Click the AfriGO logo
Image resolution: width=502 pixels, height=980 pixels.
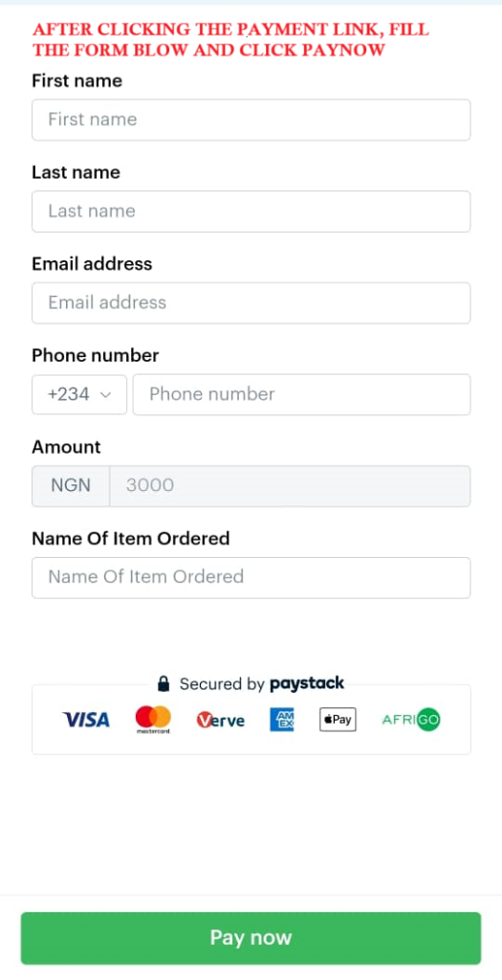[411, 720]
